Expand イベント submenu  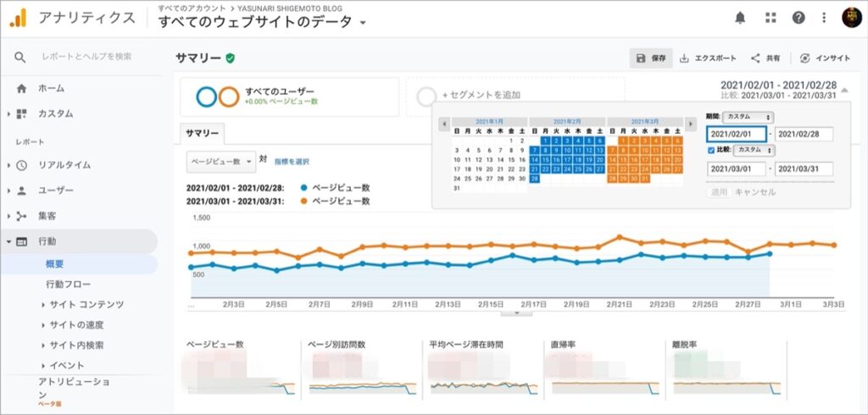coord(43,365)
